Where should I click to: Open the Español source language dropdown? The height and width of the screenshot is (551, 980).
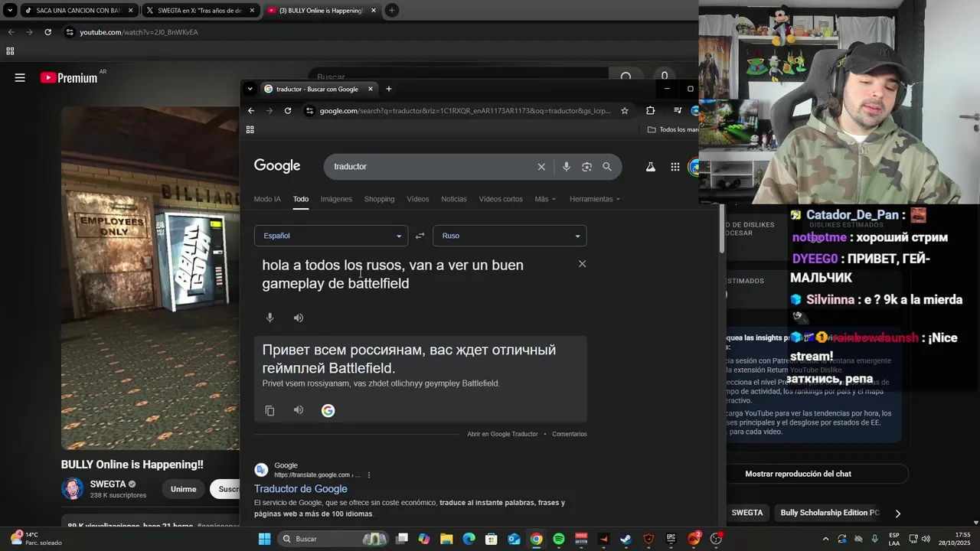[x=331, y=236]
